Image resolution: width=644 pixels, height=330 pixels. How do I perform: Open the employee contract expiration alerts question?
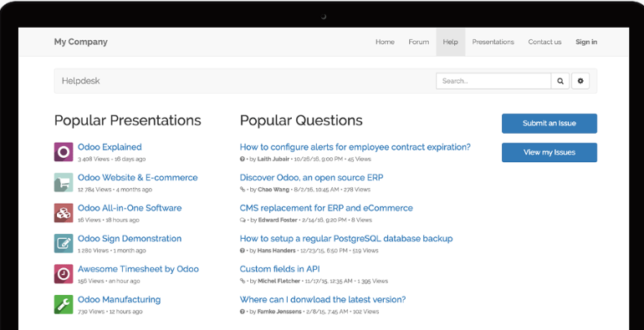click(x=355, y=147)
